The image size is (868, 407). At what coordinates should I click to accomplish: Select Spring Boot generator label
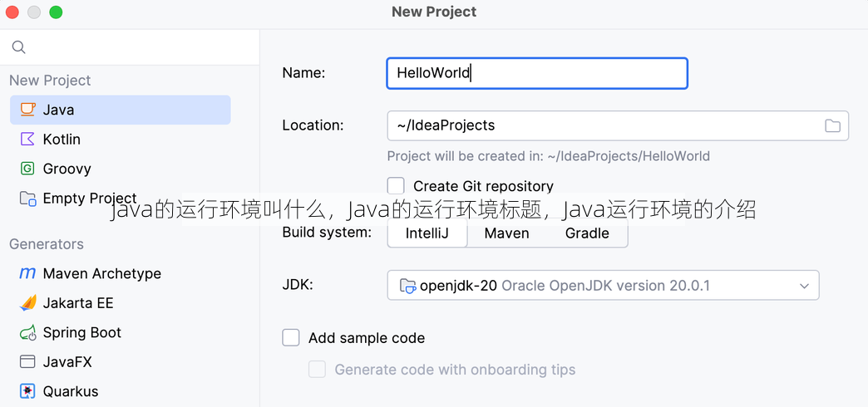pos(82,333)
